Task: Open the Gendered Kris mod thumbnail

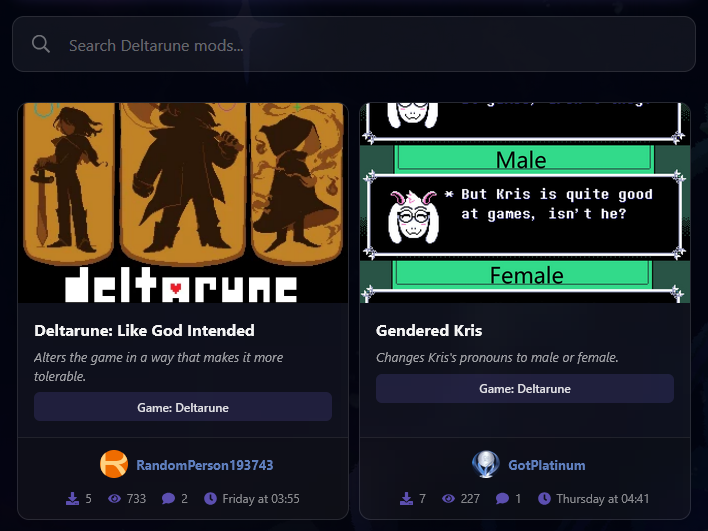Action: pyautogui.click(x=525, y=203)
